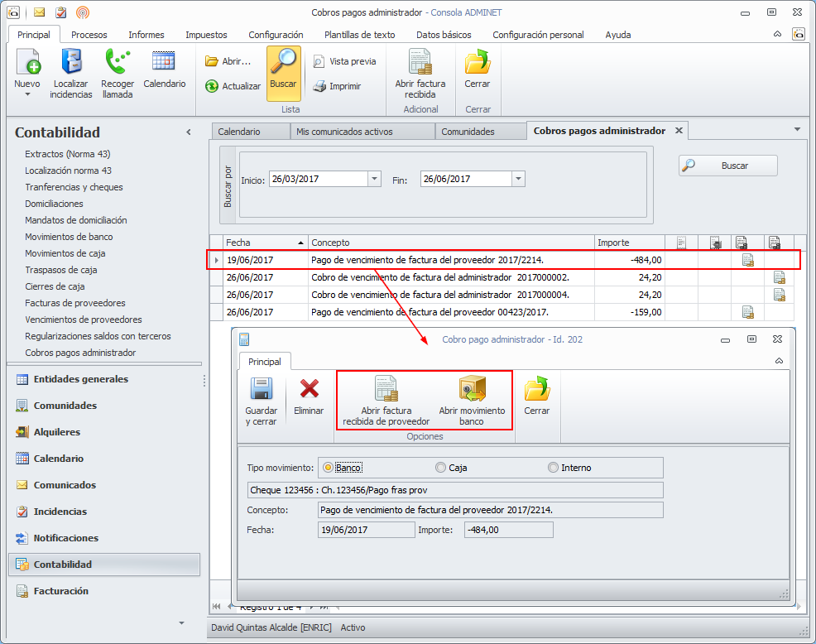Image resolution: width=816 pixels, height=644 pixels.
Task: Click Guardar y cerrar in dialog
Action: [x=262, y=401]
